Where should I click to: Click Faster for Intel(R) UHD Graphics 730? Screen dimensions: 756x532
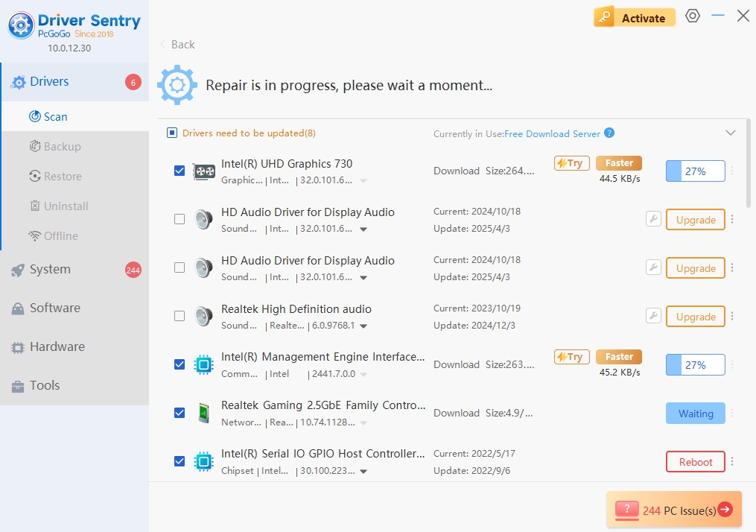(x=619, y=163)
